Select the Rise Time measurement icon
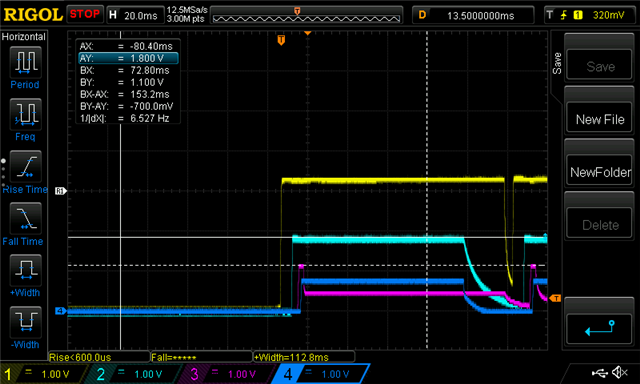Screen dimensions: 640x384 coord(25,166)
